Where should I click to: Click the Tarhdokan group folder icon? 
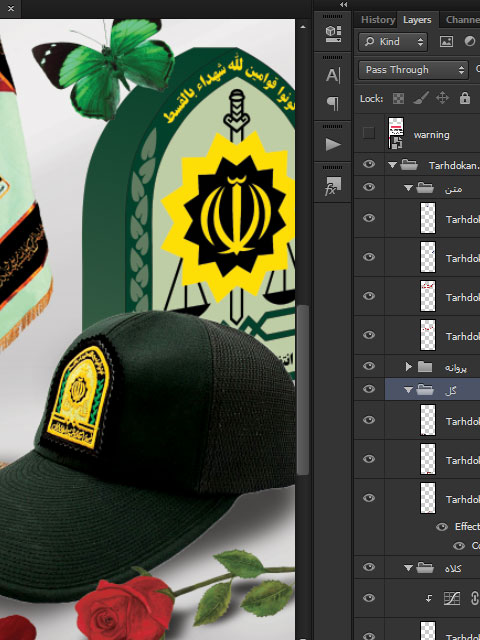[409, 165]
